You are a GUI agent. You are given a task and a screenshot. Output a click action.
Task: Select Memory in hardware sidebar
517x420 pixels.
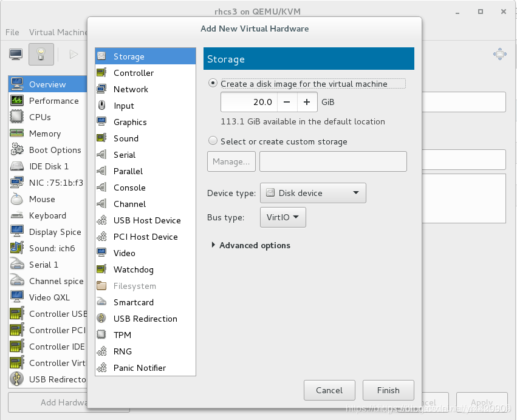[x=48, y=134]
